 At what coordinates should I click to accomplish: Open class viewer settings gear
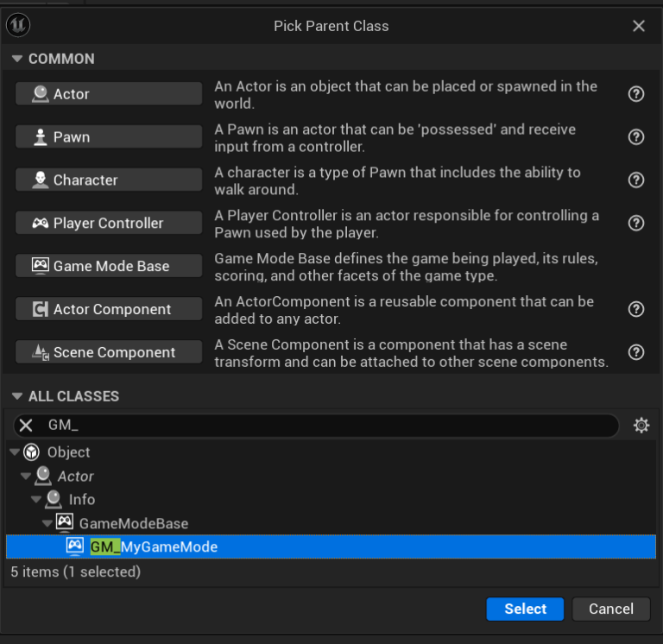click(x=641, y=426)
